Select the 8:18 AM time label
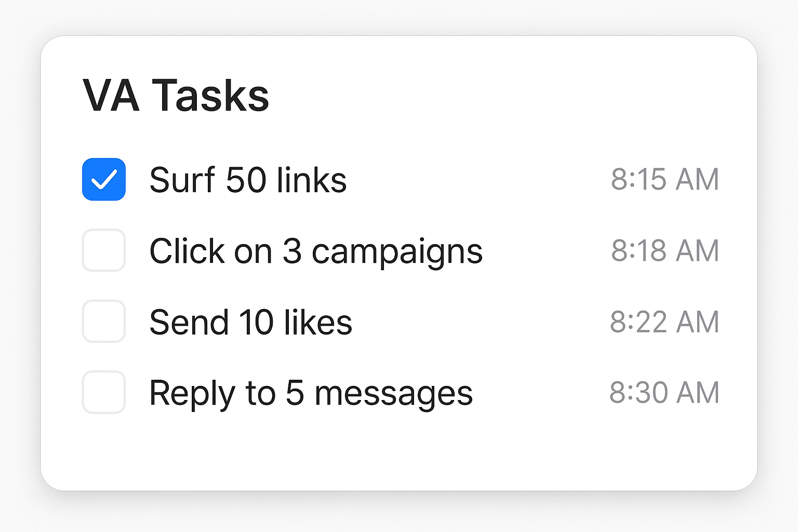The width and height of the screenshot is (798, 532). [x=664, y=251]
